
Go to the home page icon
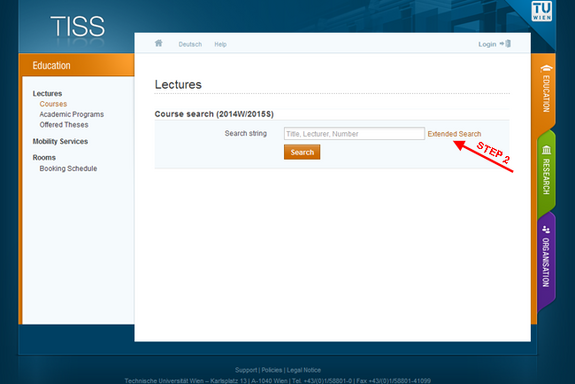(x=158, y=43)
